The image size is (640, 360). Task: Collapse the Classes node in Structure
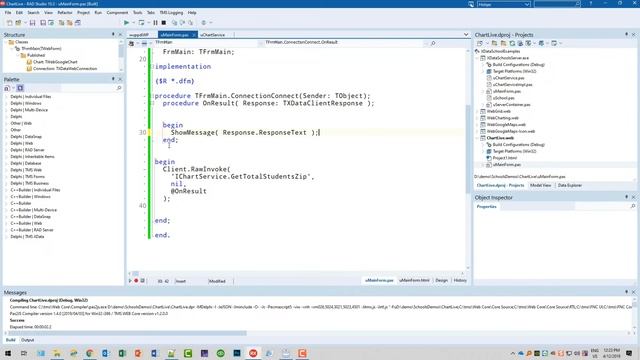(x=6, y=42)
